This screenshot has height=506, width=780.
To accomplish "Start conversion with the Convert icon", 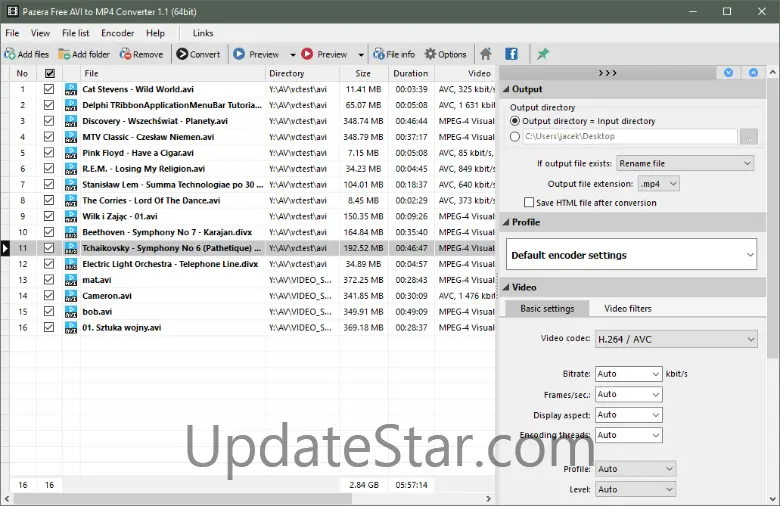I will click(182, 54).
